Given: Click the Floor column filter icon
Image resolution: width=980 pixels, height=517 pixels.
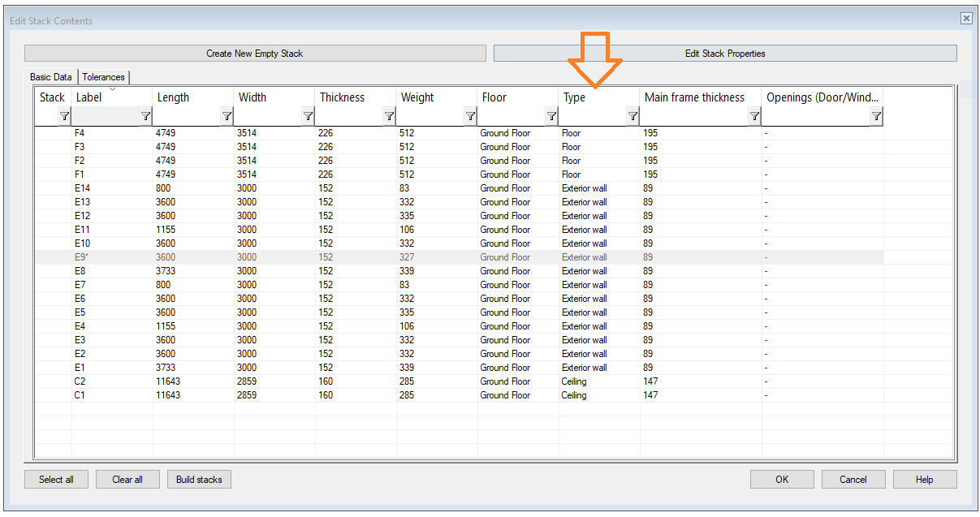Looking at the screenshot, I should coord(551,117).
